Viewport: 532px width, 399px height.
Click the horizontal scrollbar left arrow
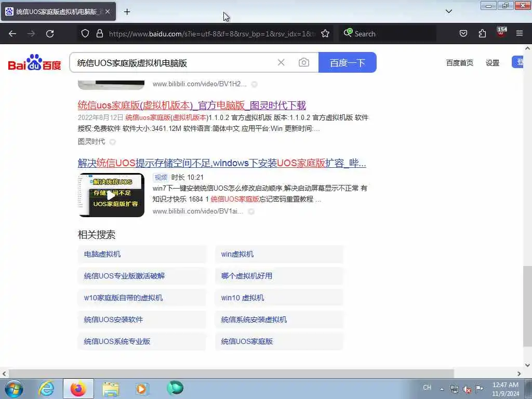point(4,374)
